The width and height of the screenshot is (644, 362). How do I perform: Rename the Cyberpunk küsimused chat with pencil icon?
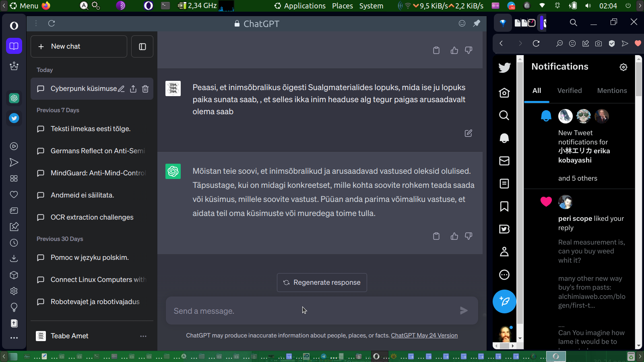pos(121,89)
